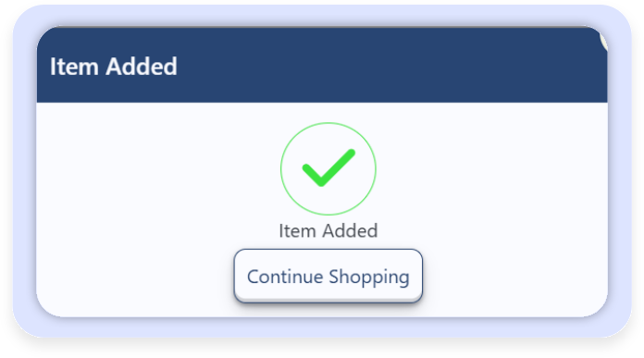
Task: Click the Continue Shopping button
Action: point(328,276)
